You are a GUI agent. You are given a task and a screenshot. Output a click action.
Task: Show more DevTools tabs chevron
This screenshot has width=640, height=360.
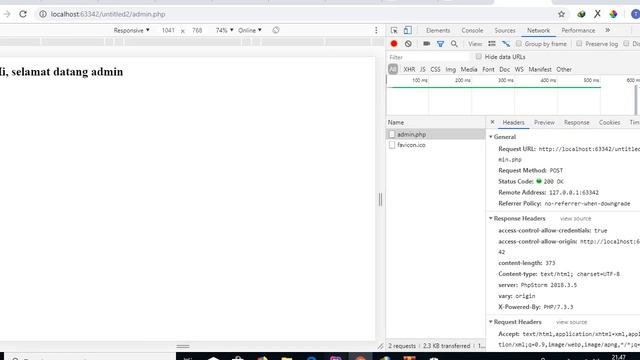point(607,30)
